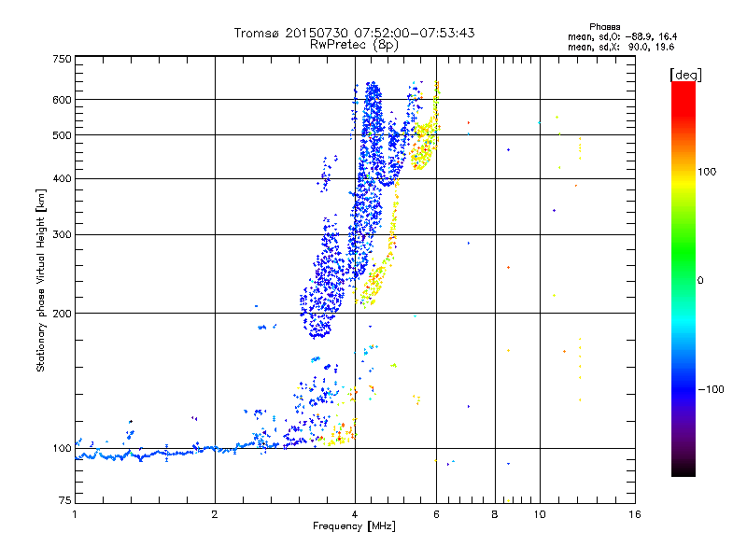Click the '8' frequency axis label
Screen dimensions: 747x560
click(x=495, y=514)
